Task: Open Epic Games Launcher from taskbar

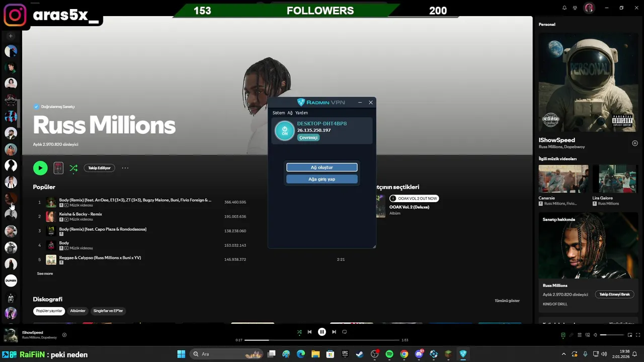Action: pos(345,354)
